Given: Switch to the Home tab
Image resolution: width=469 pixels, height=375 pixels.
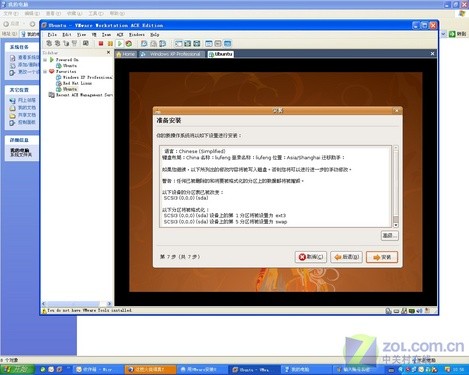Looking at the screenshot, I should click(126, 54).
